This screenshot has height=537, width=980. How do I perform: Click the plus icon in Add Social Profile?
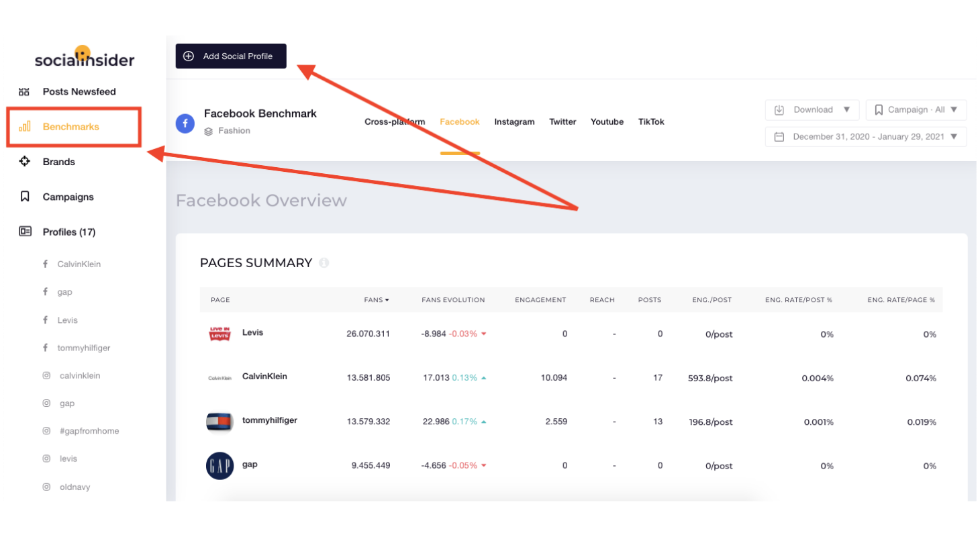[189, 56]
